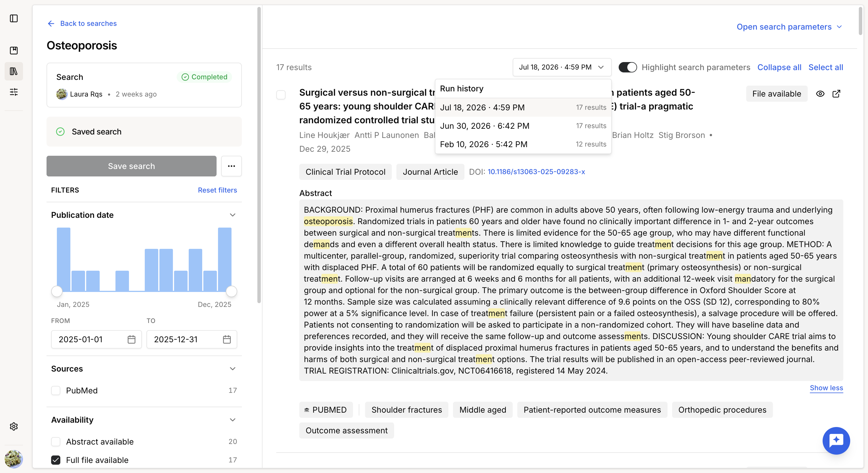Image resolution: width=868 pixels, height=473 pixels.
Task: Click the Completed status badge
Action: point(204,77)
